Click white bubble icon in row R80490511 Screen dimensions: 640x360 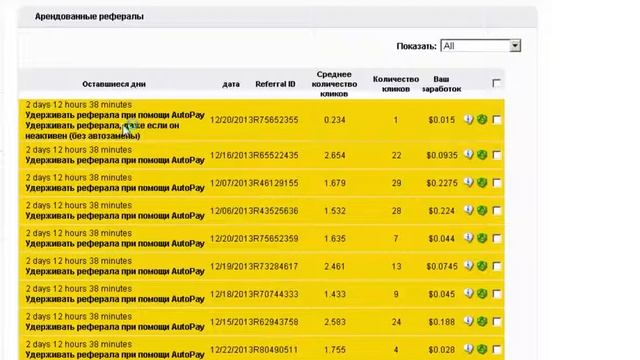point(469,349)
